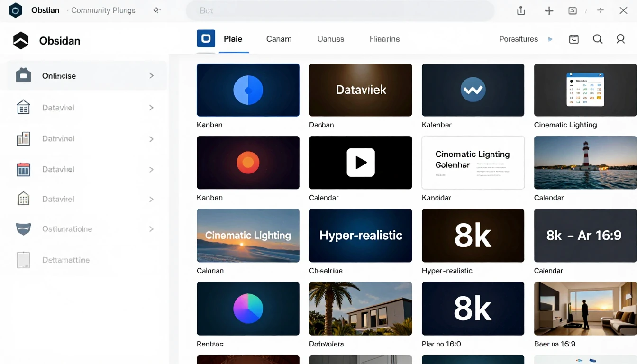Click the share/upload icon in title bar

click(521, 10)
